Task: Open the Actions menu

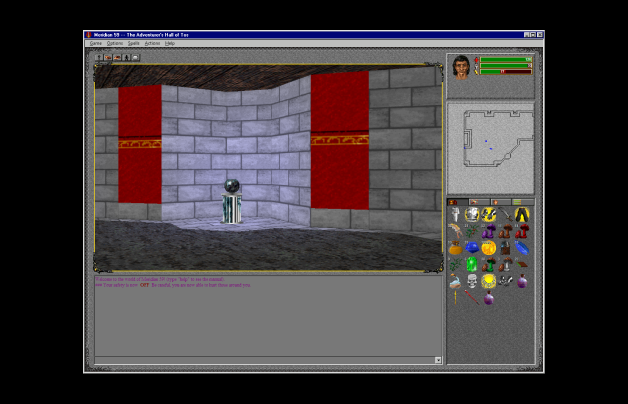Action: (x=152, y=43)
